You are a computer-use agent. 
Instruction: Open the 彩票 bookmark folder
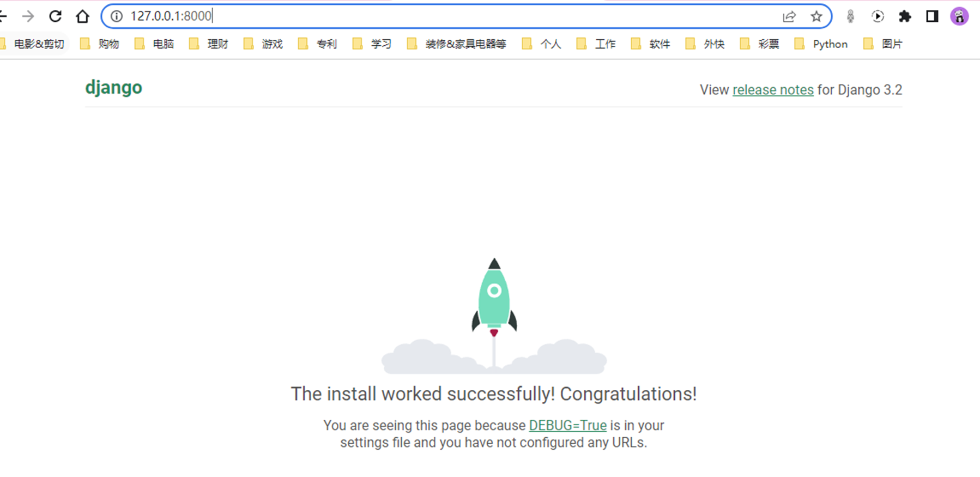[759, 44]
